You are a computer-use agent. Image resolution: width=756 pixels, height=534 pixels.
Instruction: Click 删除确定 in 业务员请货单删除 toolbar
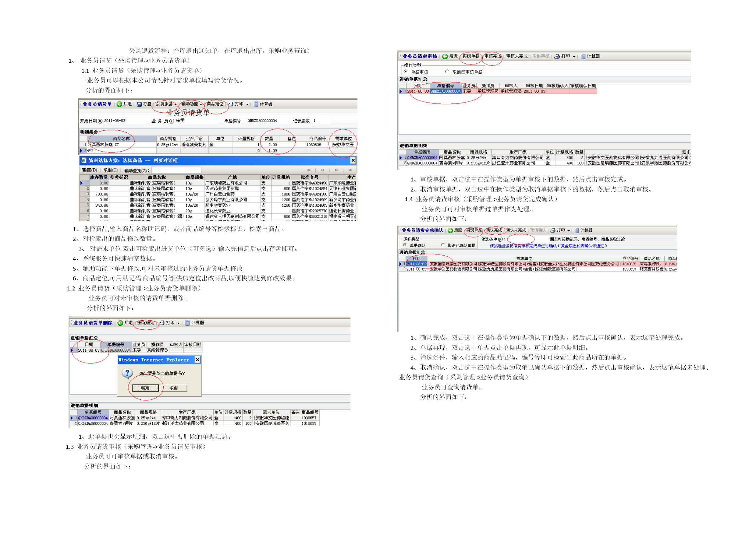click(146, 323)
